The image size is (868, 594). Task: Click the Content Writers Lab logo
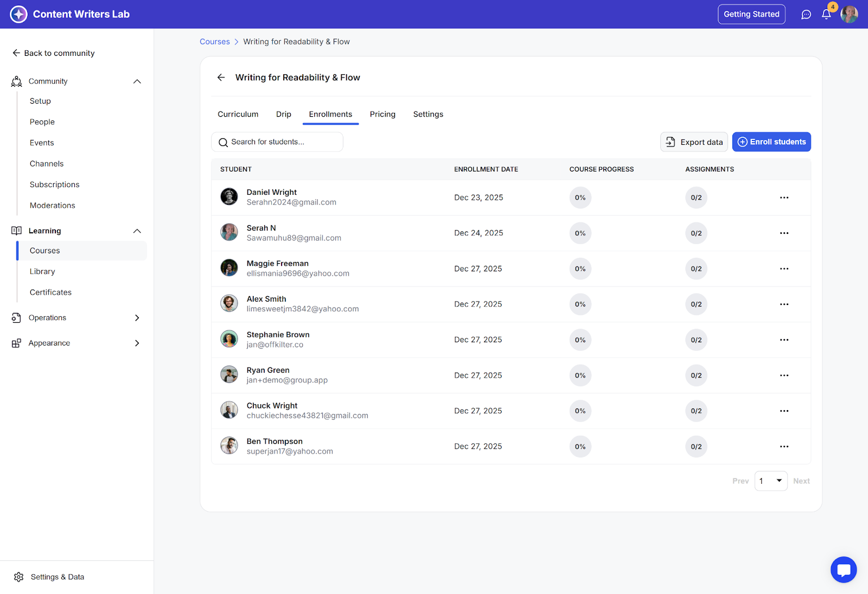19,14
